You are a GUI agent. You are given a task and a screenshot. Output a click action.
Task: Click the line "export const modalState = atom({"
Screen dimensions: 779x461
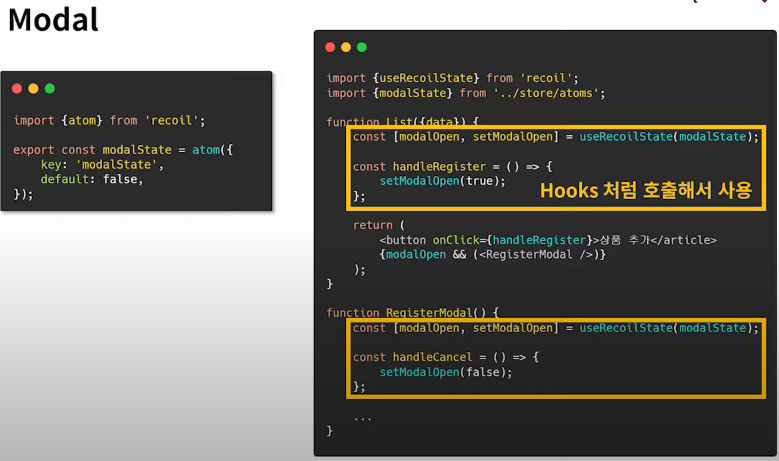(123, 150)
